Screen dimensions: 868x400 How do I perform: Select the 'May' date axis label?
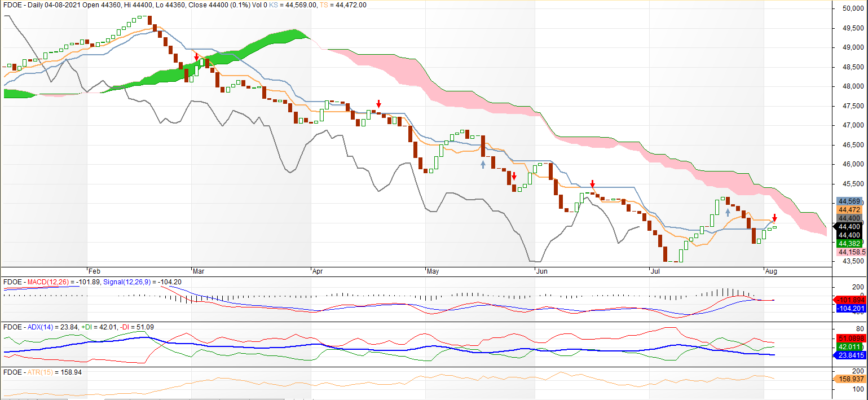coord(433,271)
